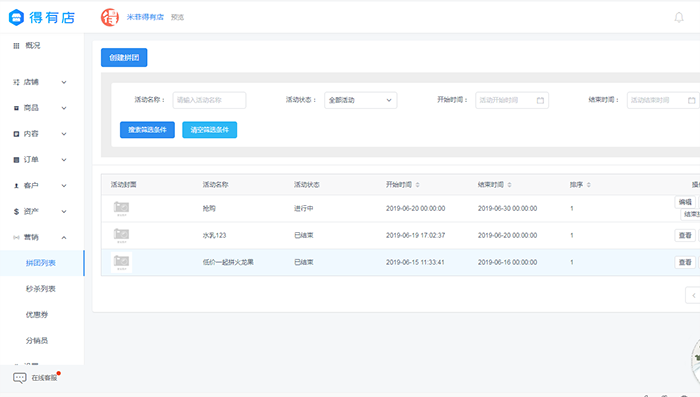The width and height of the screenshot is (700, 397).
Task: Click the 活动状态 column header
Action: [307, 185]
